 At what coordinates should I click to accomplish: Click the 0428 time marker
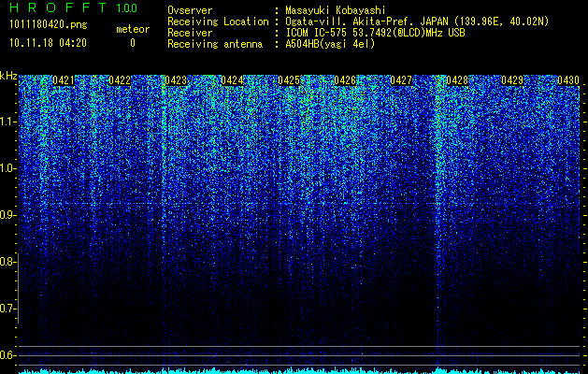pos(457,80)
